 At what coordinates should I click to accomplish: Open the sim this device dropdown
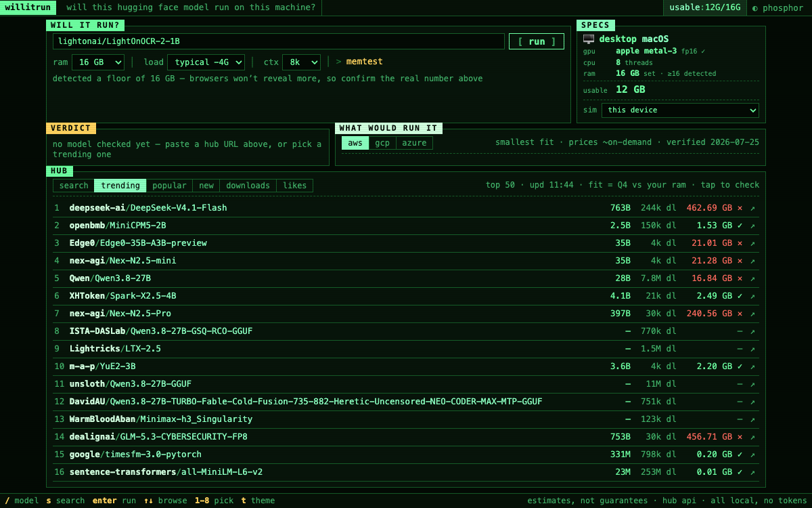[680, 110]
